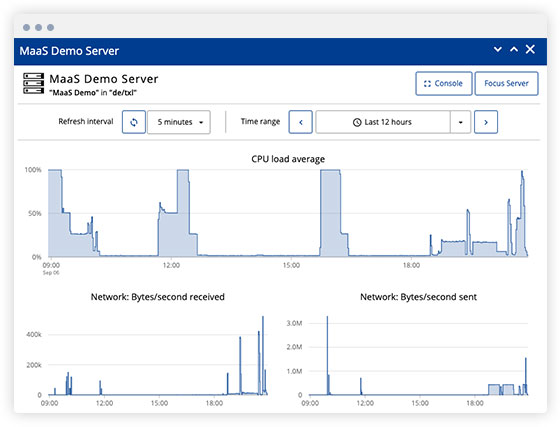Click the server rack icon
Viewport: 560px width, 427px height.
[34, 84]
